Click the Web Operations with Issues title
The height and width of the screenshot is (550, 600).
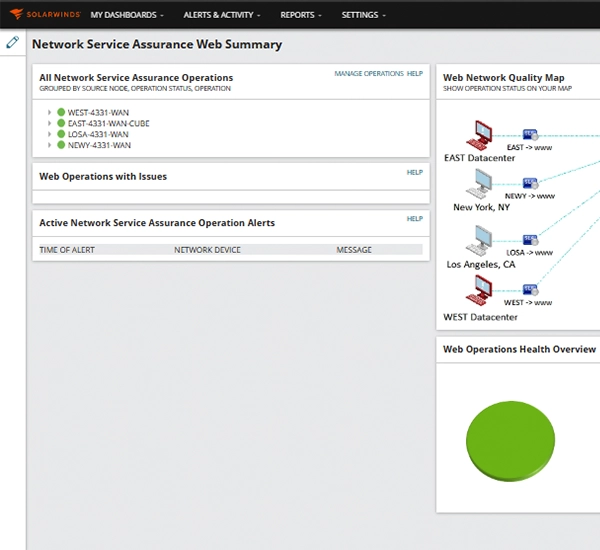click(x=103, y=176)
